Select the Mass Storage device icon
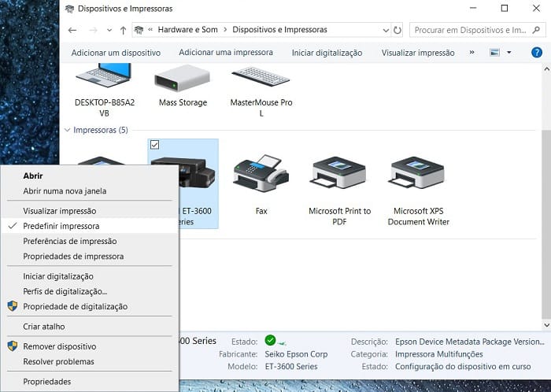This screenshot has width=551, height=392. tap(183, 78)
